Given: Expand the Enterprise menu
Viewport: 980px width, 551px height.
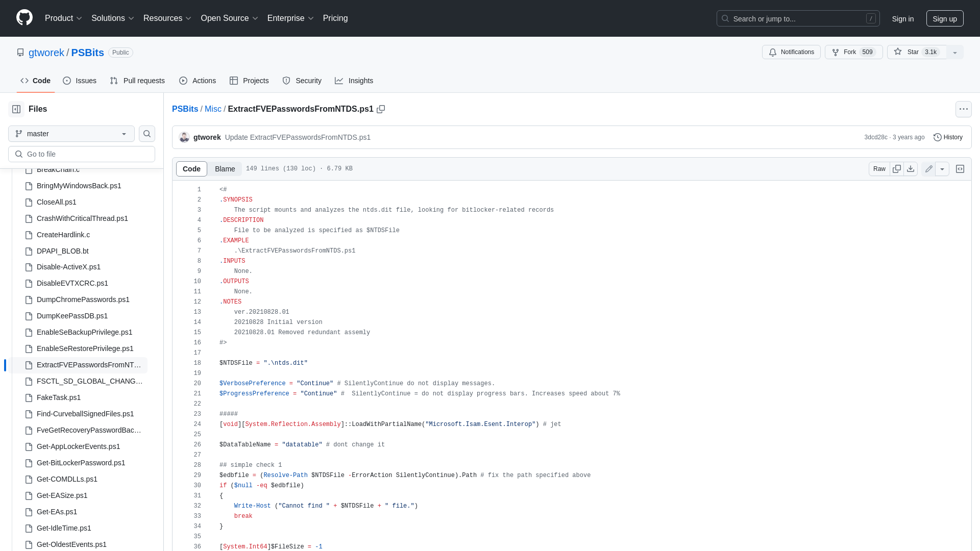Looking at the screenshot, I should pos(290,18).
